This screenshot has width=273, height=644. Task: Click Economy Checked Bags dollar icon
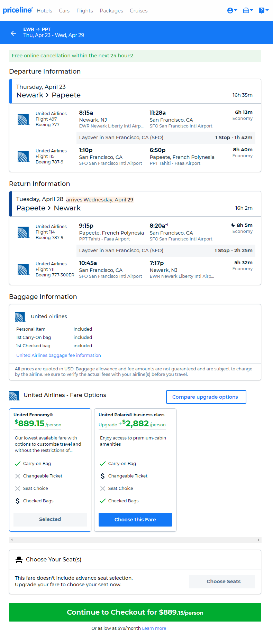tap(18, 501)
